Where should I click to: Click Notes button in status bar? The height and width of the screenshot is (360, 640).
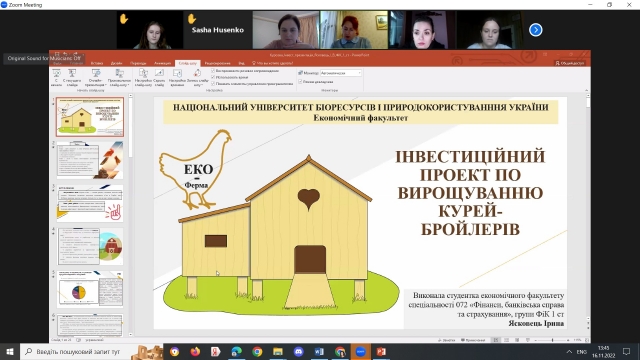(446, 340)
